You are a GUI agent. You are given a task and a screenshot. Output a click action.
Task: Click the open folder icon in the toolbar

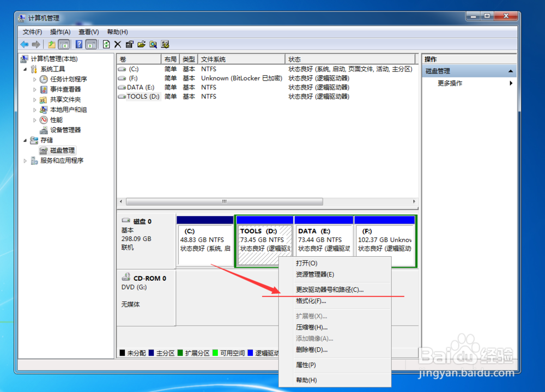click(x=142, y=45)
